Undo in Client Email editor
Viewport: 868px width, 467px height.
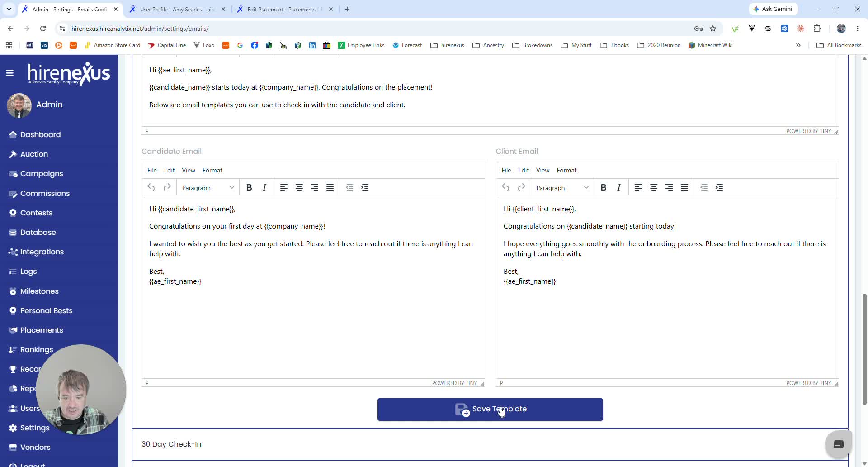506,187
